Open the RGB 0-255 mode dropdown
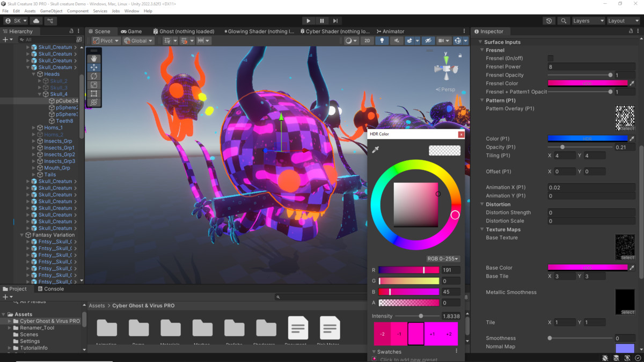 443,259
